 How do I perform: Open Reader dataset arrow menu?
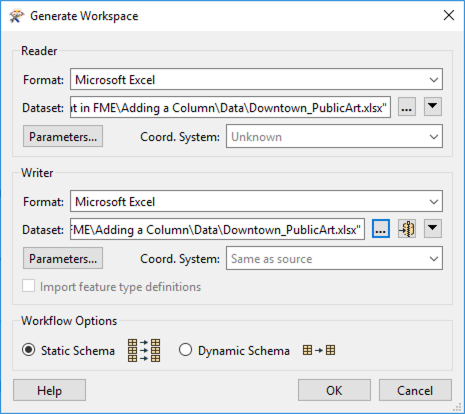coord(433,107)
